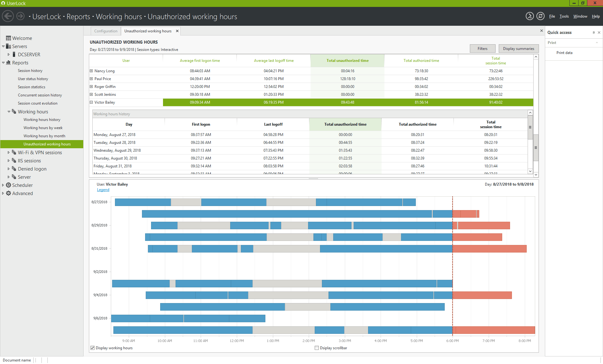Image resolution: width=603 pixels, height=364 pixels.
Task: Switch to the Configuration tab
Action: click(x=106, y=31)
